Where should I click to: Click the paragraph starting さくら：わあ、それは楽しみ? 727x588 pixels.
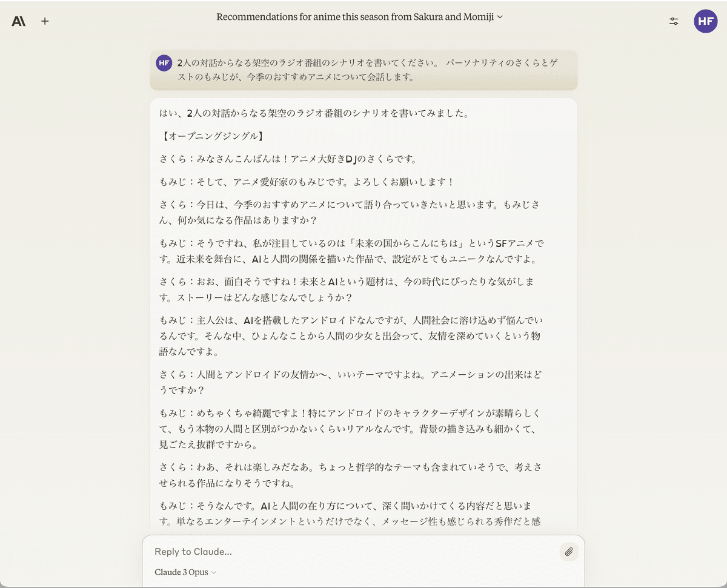click(x=350, y=475)
